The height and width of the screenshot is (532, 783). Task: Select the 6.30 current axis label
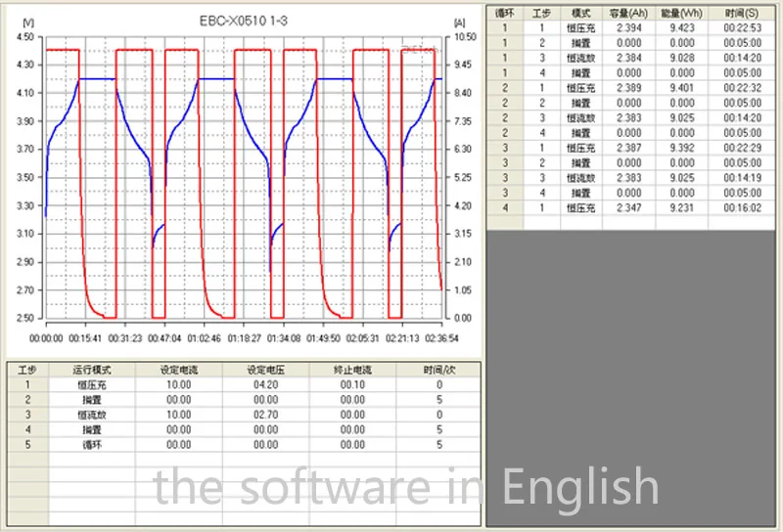(463, 150)
